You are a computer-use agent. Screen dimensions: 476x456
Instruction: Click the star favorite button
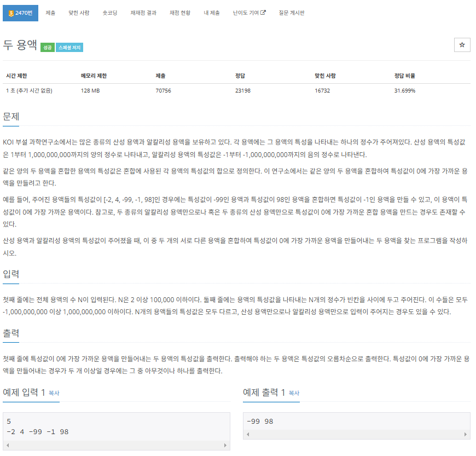tap(462, 45)
